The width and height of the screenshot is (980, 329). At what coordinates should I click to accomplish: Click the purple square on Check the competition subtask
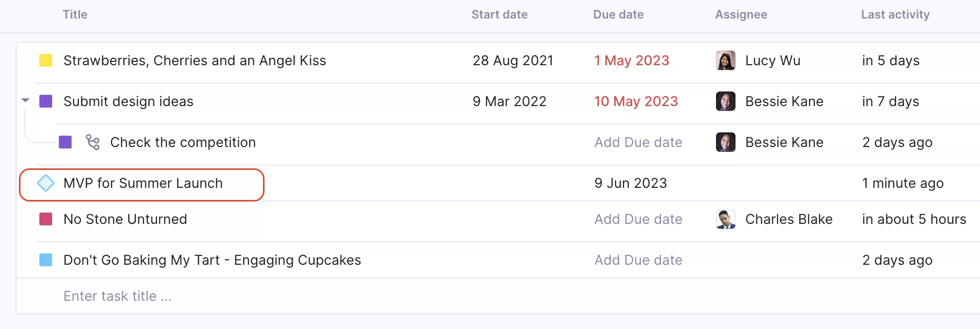pos(65,142)
